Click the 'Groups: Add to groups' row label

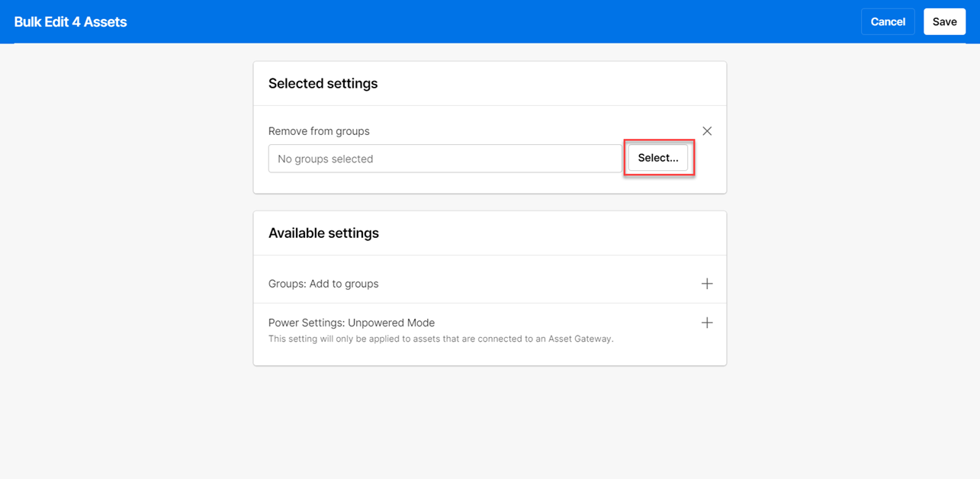(323, 284)
